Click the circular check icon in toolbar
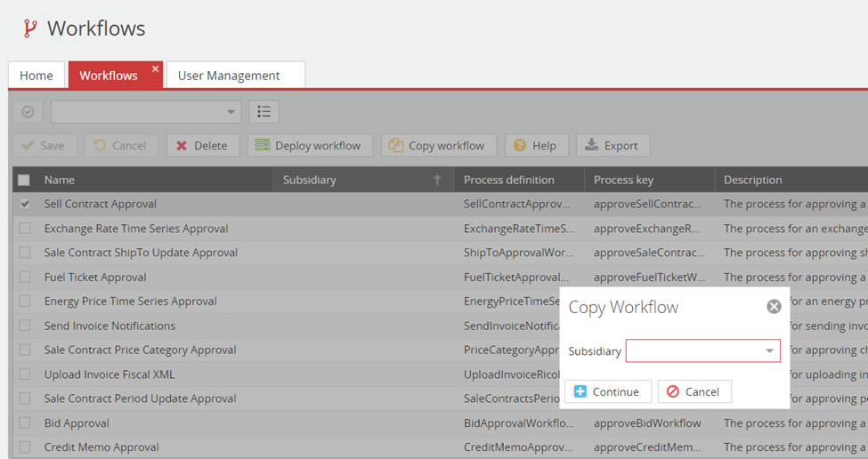This screenshot has height=459, width=868. pos(28,111)
